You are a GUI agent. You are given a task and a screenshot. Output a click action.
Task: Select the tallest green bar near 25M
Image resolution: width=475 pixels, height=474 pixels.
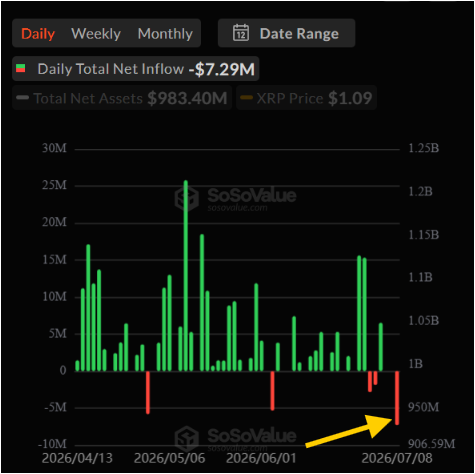pos(186,276)
